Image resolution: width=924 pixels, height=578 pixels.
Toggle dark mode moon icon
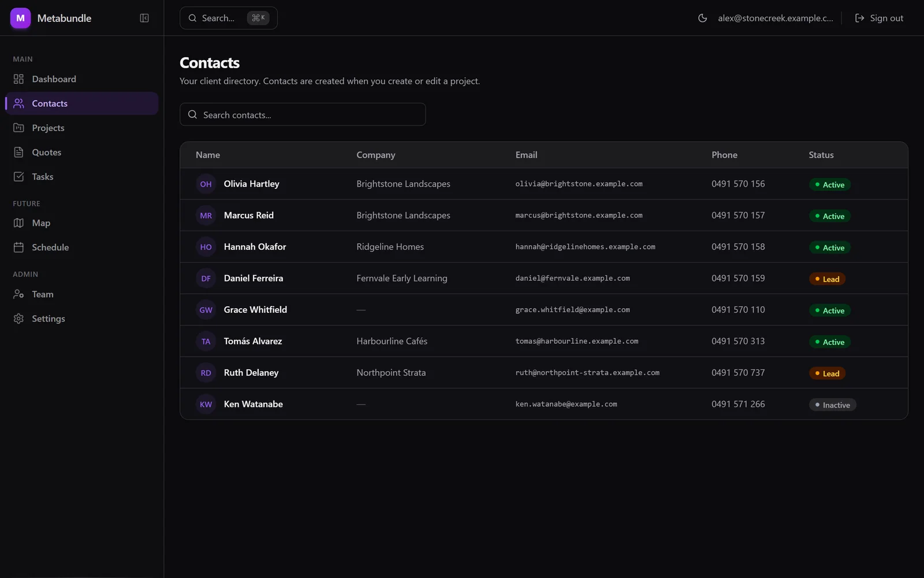pyautogui.click(x=702, y=18)
